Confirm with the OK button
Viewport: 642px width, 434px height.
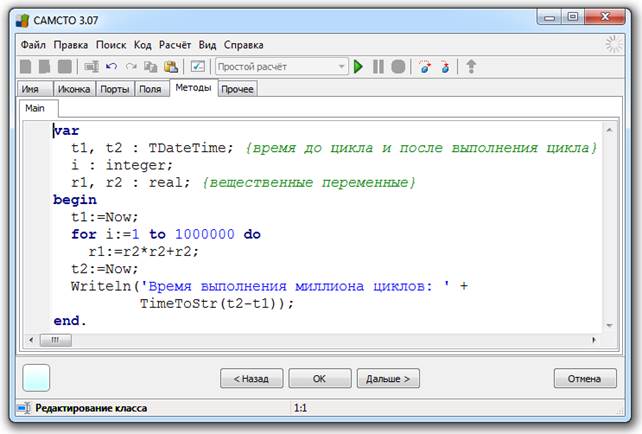click(x=320, y=378)
